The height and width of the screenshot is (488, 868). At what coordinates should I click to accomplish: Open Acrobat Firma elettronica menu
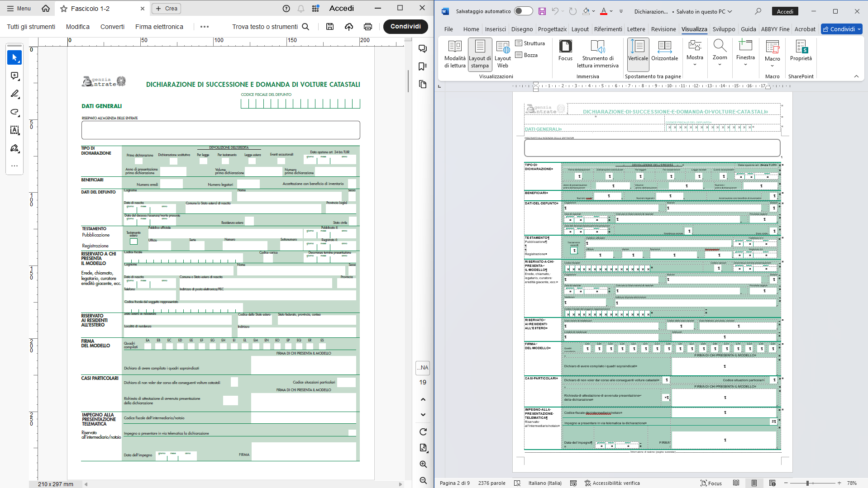[159, 27]
